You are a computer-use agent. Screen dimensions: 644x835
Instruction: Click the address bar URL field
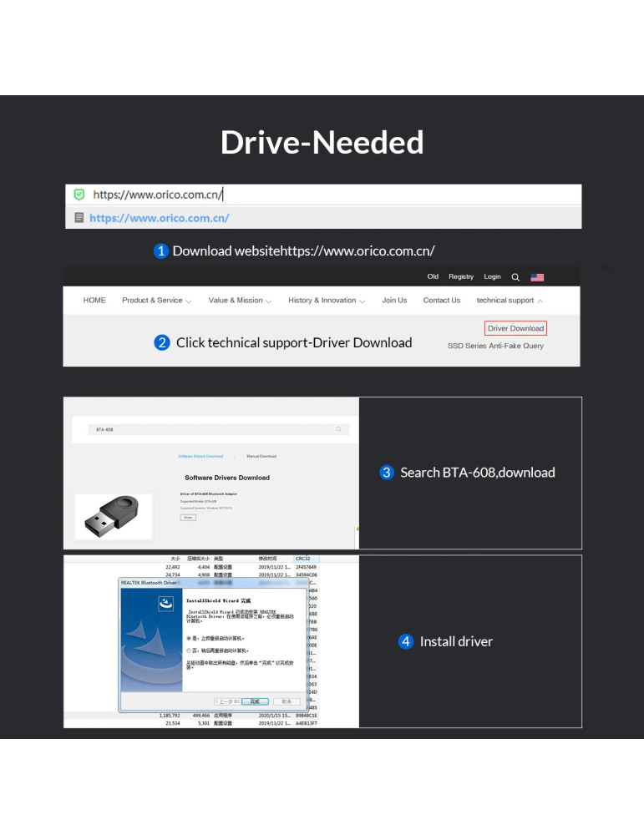(x=334, y=195)
